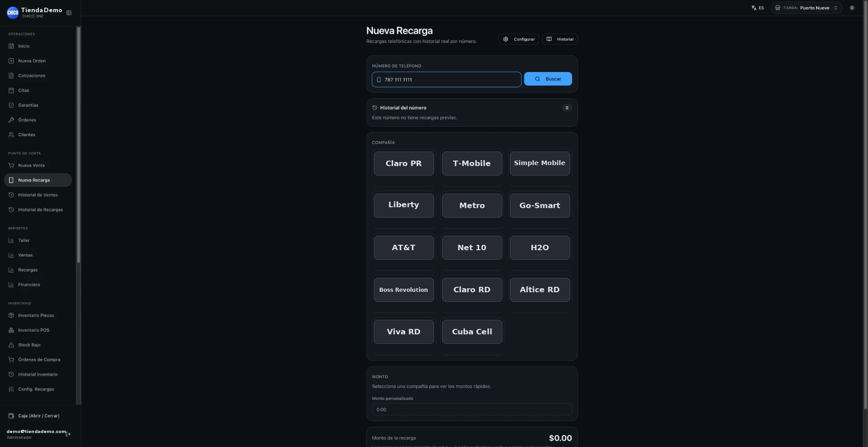The height and width of the screenshot is (447, 868).
Task: Select Go-Smart company
Action: coord(540,205)
